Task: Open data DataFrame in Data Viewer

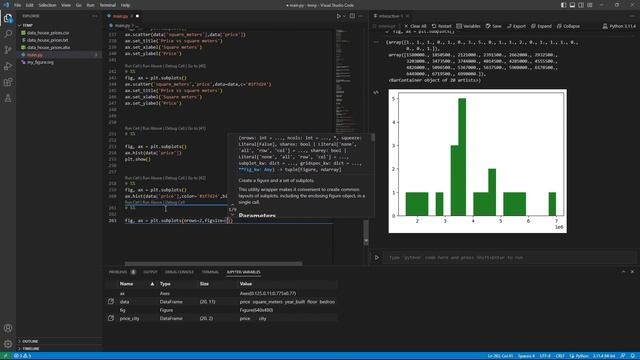Action: point(111,302)
